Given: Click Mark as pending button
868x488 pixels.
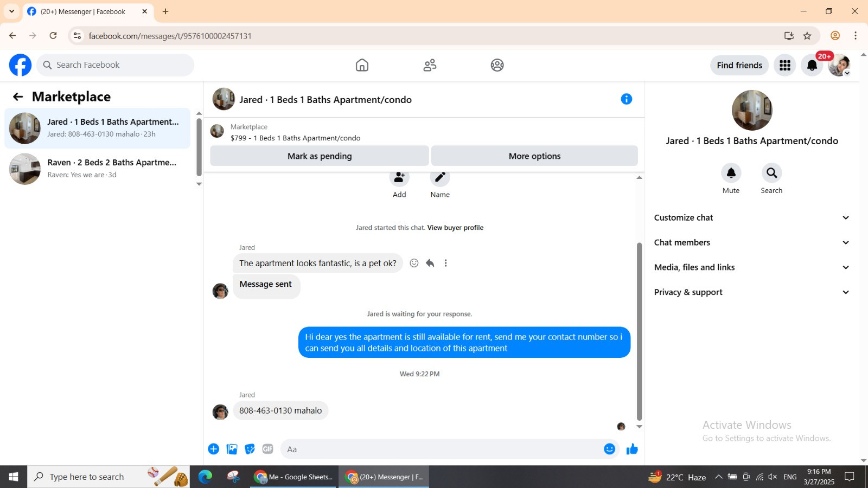Looking at the screenshot, I should click(x=320, y=156).
